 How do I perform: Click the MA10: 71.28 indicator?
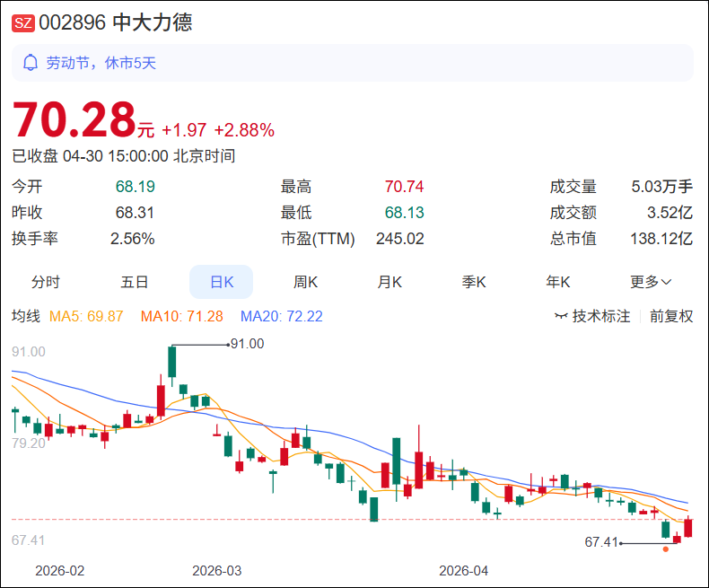pyautogui.click(x=182, y=316)
